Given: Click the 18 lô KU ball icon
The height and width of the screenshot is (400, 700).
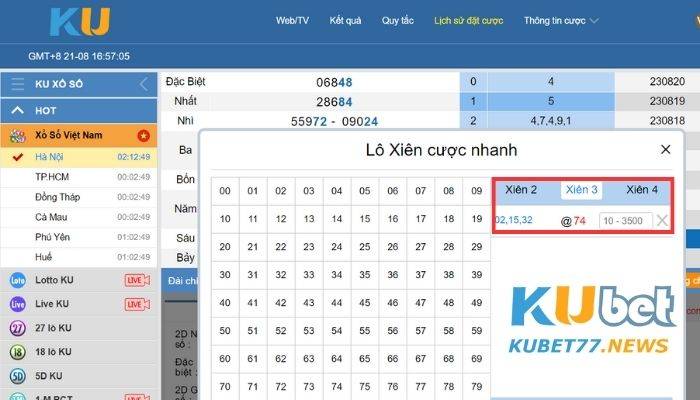Looking at the screenshot, I should tap(17, 352).
